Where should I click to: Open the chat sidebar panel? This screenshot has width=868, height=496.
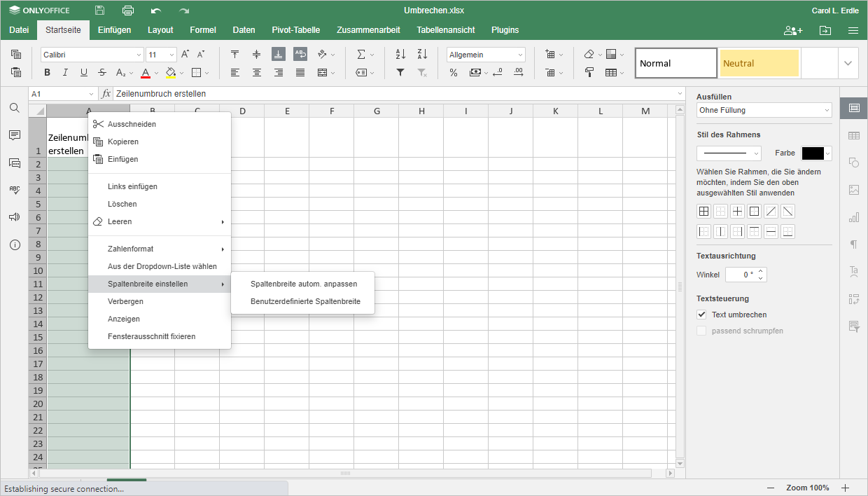[x=15, y=163]
